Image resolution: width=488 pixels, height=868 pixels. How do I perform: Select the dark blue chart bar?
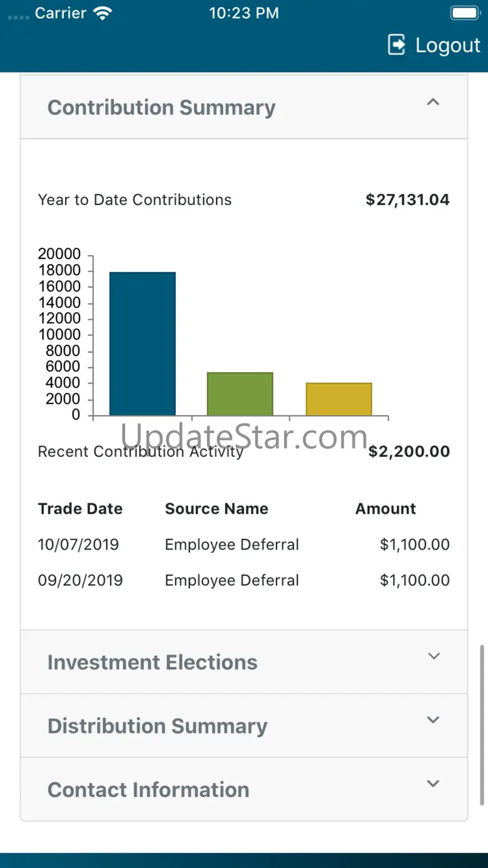click(x=143, y=344)
